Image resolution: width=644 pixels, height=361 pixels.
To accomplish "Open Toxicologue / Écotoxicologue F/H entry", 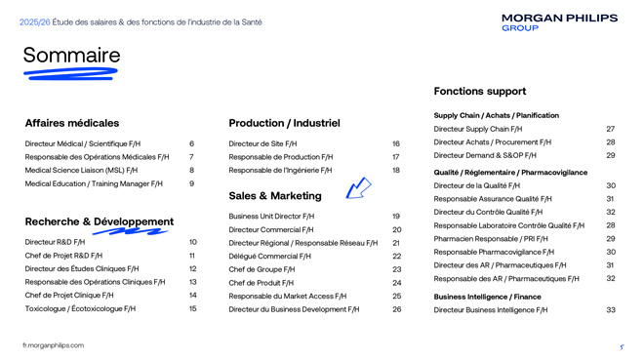I will 80,308.
